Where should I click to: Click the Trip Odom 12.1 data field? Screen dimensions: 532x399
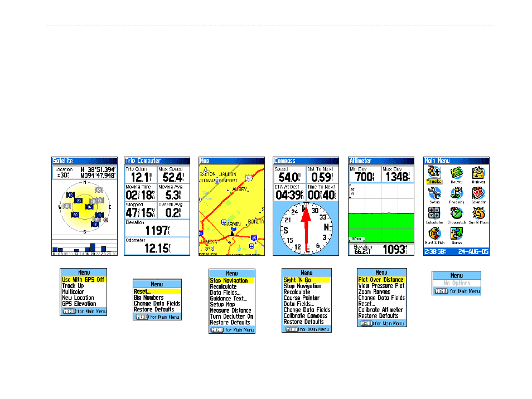click(141, 174)
